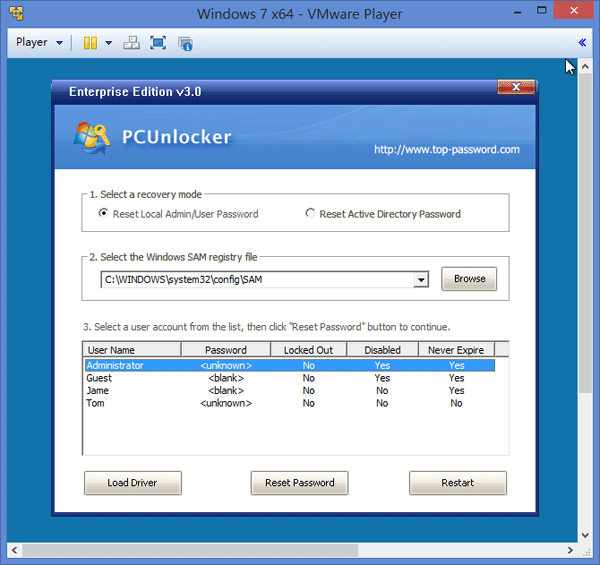The image size is (600, 565).
Task: Minimize the VMware Player window
Action: [x=517, y=11]
